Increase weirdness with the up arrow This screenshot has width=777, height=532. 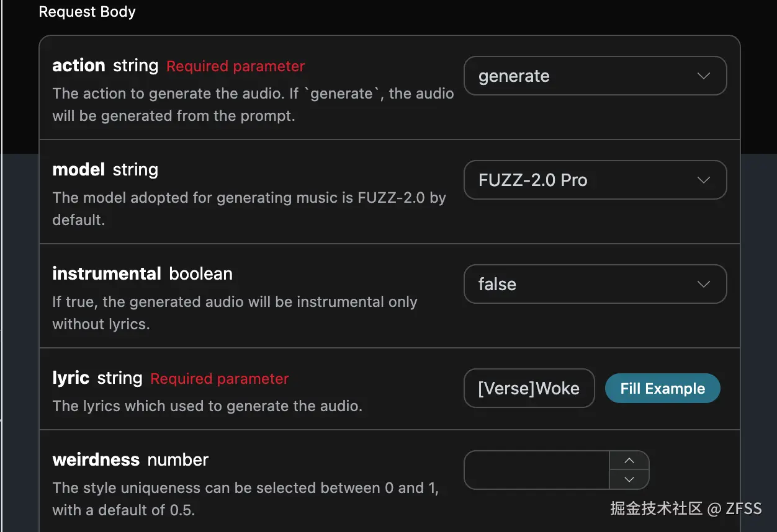[x=629, y=461]
